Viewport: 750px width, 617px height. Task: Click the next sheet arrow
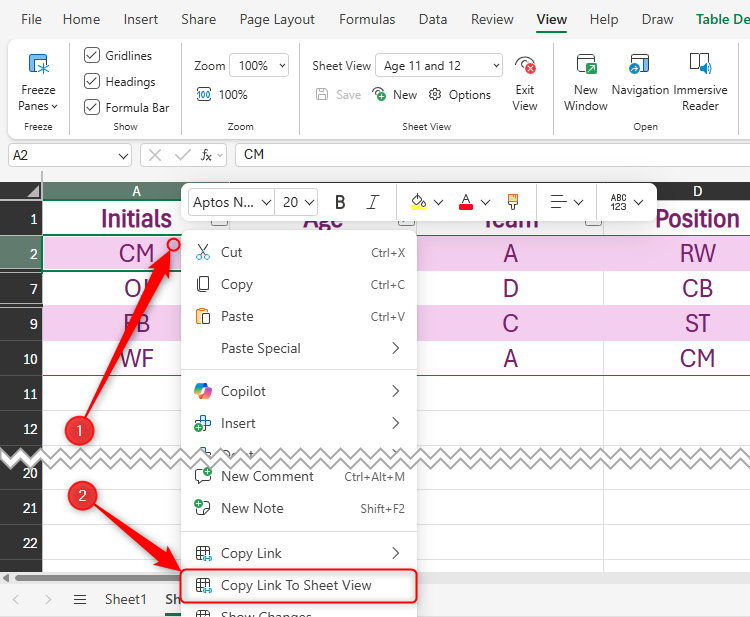pos(48,599)
